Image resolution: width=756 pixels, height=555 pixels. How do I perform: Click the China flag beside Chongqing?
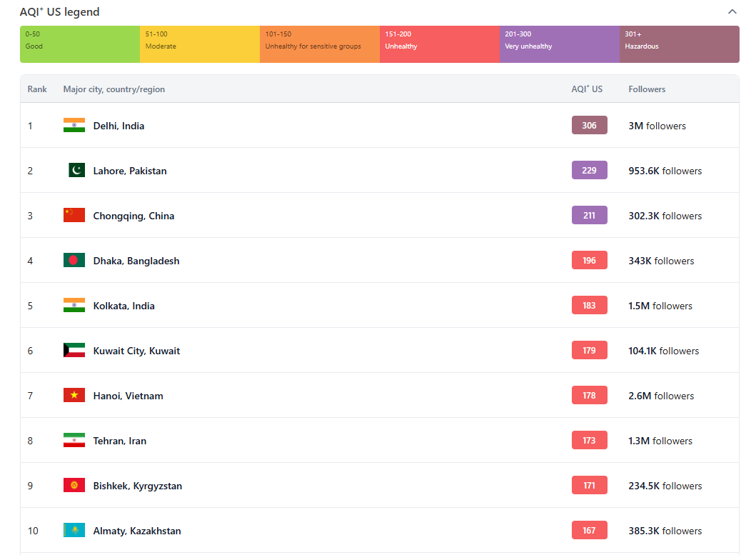(74, 216)
